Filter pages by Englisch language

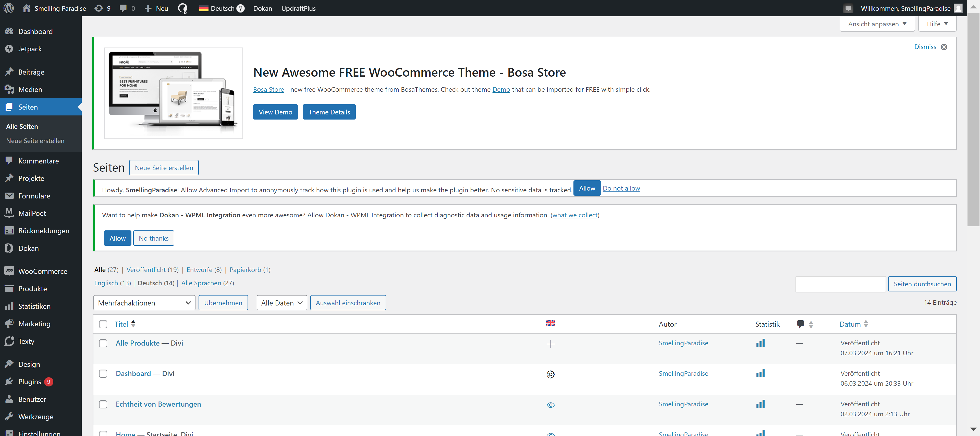click(106, 283)
